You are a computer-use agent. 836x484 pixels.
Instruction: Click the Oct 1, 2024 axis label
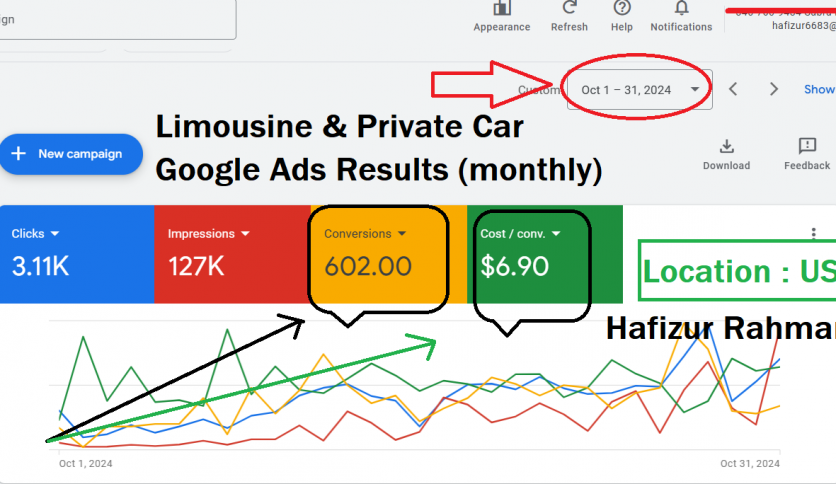(85, 463)
